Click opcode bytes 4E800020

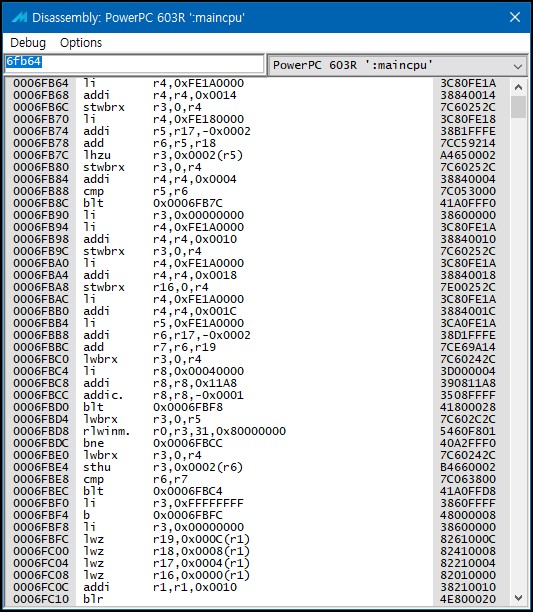click(468, 599)
